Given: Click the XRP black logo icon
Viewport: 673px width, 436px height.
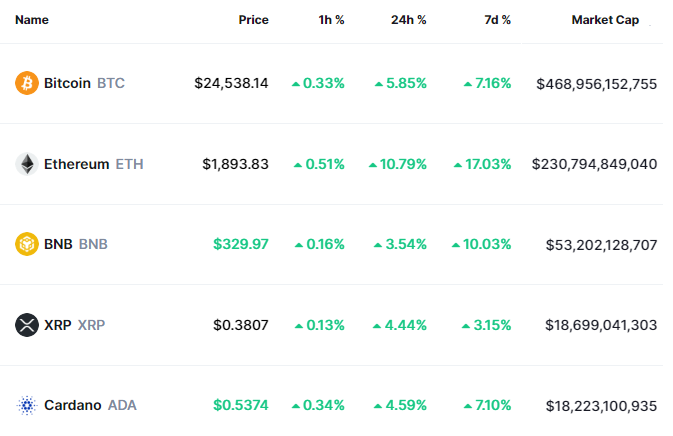Looking at the screenshot, I should point(27,325).
